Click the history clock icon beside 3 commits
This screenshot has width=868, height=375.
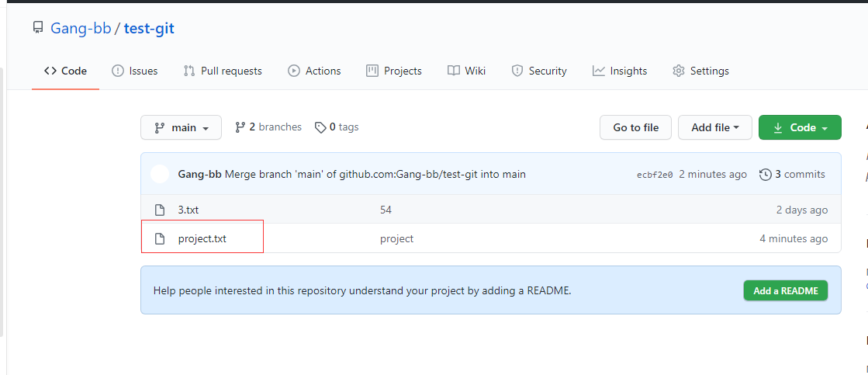[x=765, y=175]
